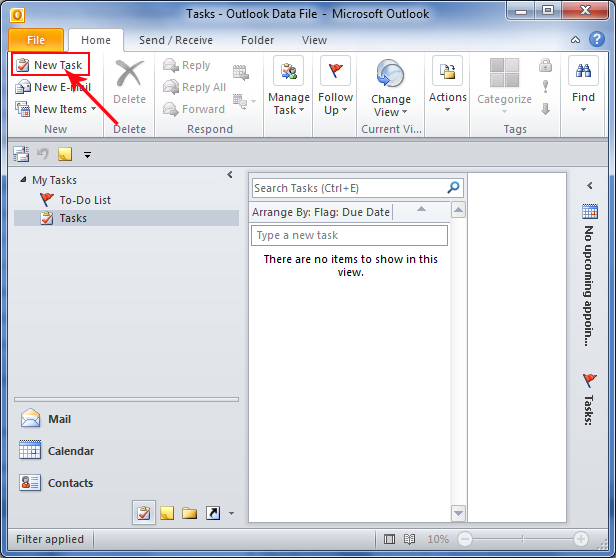
Task: Click the Type a new task field
Action: point(349,235)
